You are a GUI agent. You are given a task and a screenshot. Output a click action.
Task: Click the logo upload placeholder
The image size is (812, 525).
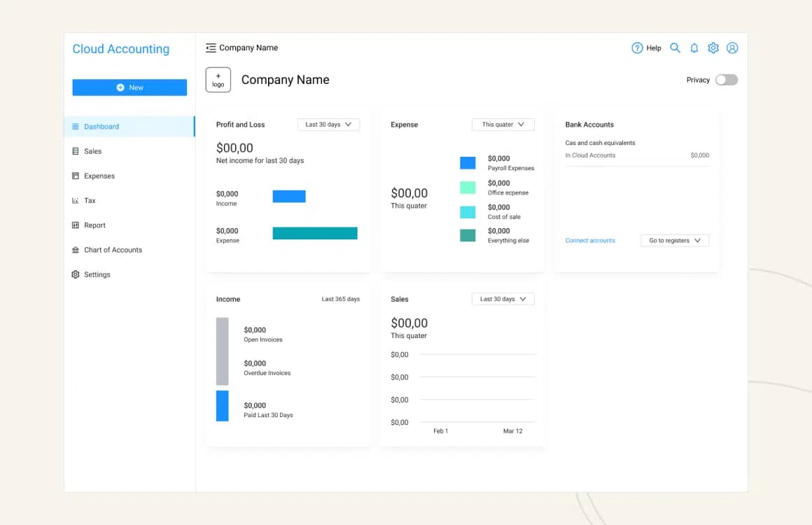218,80
